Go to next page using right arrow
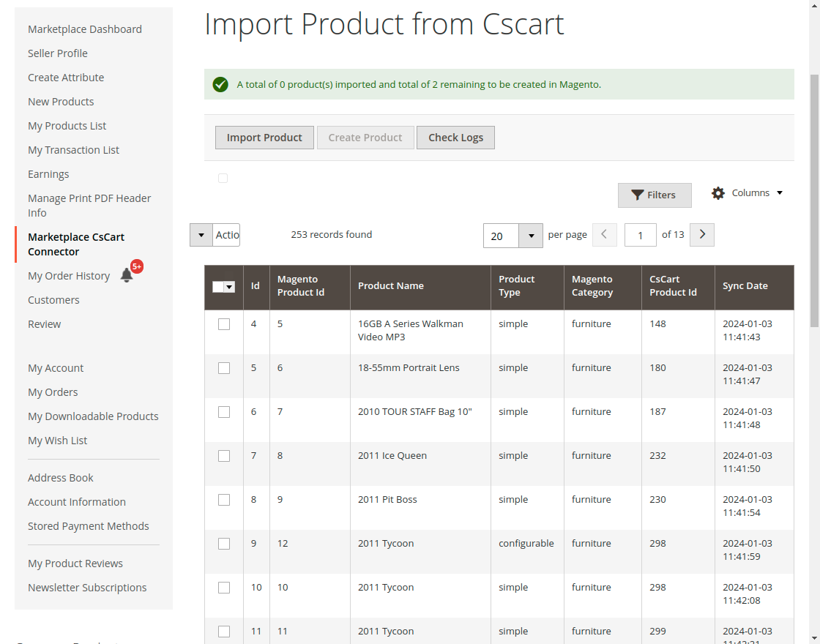This screenshot has width=820, height=644. tap(702, 235)
